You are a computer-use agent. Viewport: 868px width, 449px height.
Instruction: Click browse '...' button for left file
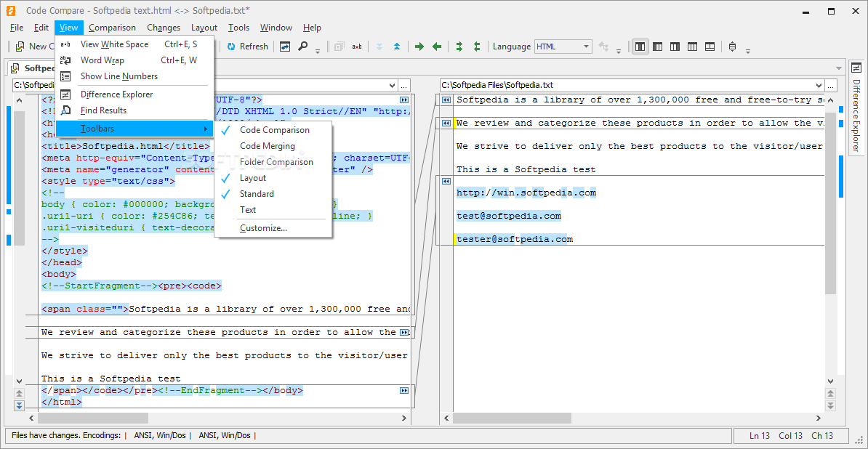[x=404, y=86]
